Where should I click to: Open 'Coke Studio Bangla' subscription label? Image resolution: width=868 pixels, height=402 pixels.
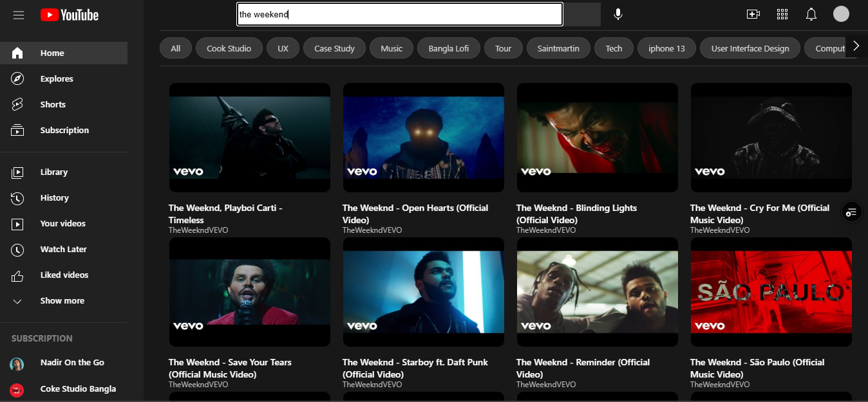[x=78, y=388]
